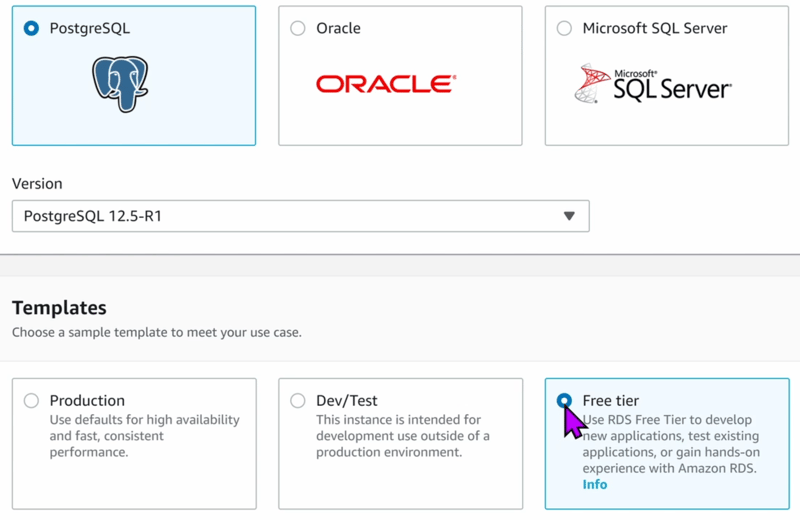Click the Dev/Test title text
Image resolution: width=800 pixels, height=520 pixels.
click(x=347, y=401)
